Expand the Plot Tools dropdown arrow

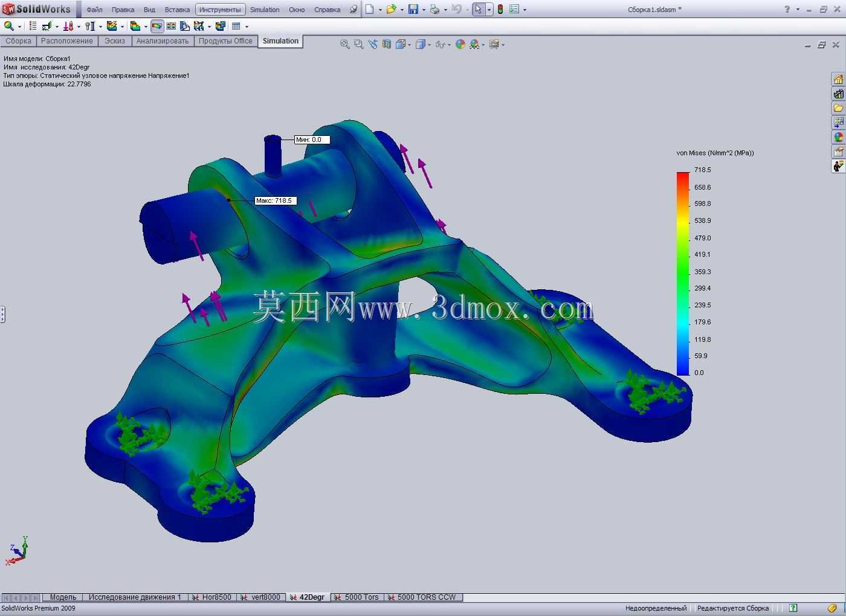[x=209, y=27]
